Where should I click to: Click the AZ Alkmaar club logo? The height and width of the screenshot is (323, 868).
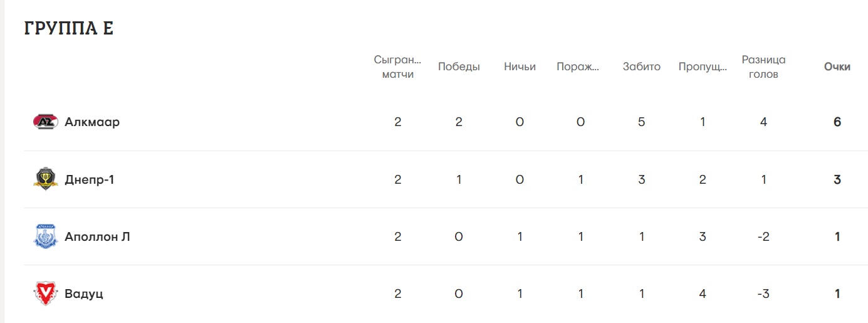45,122
